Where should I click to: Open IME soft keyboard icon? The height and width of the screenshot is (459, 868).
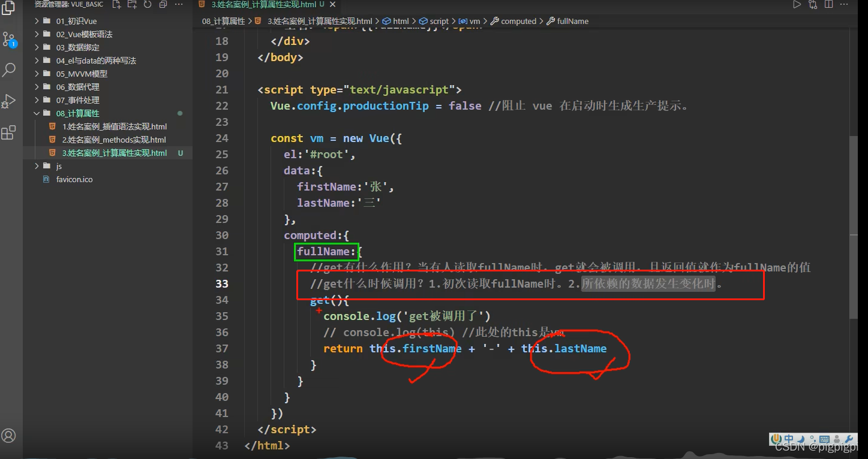pyautogui.click(x=824, y=440)
